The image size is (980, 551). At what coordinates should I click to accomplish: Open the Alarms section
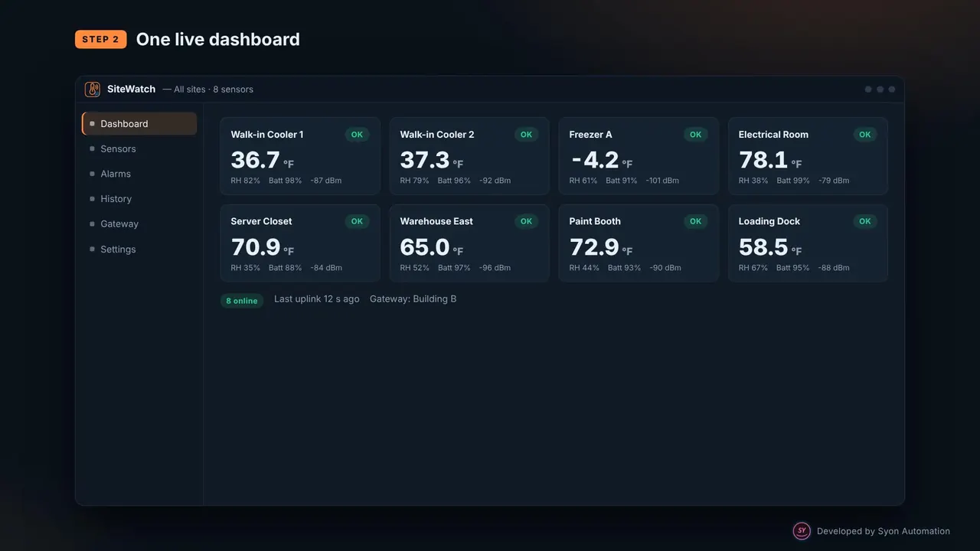[139, 174]
